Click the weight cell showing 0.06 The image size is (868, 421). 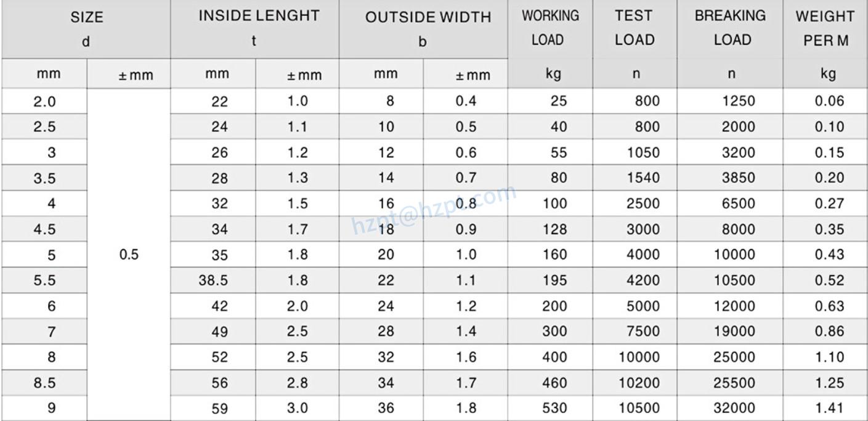click(x=829, y=101)
